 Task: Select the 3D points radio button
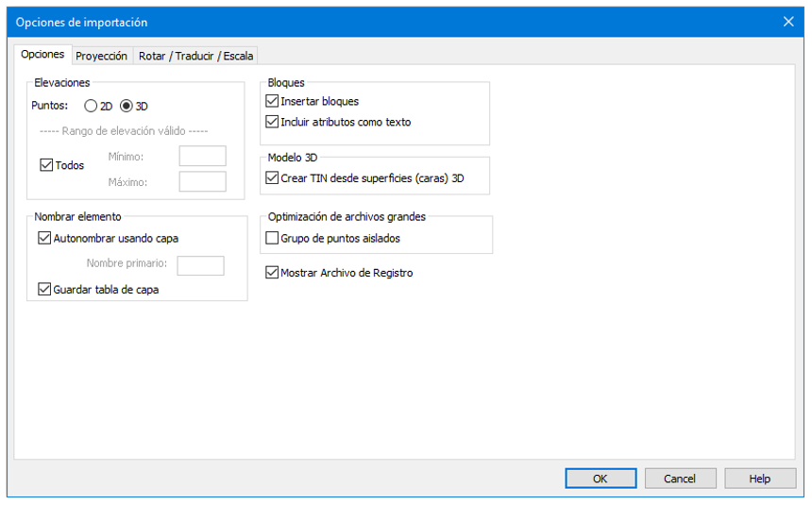click(127, 106)
